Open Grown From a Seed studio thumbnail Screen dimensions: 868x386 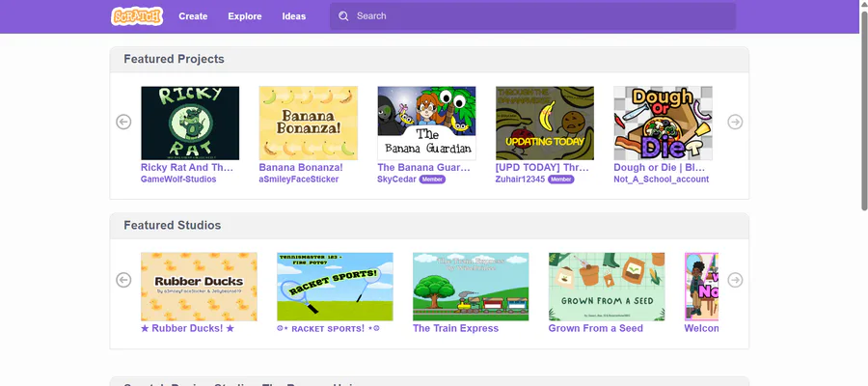[607, 287]
